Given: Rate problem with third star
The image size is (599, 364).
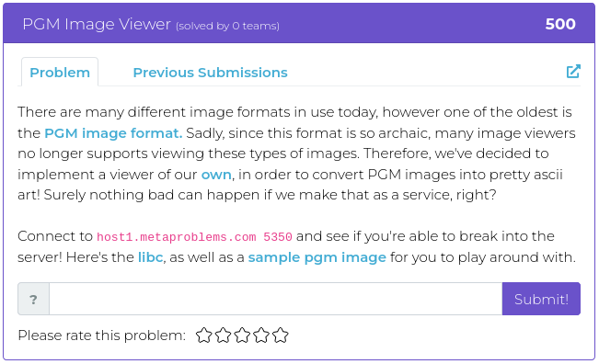Looking at the screenshot, I should point(242,336).
